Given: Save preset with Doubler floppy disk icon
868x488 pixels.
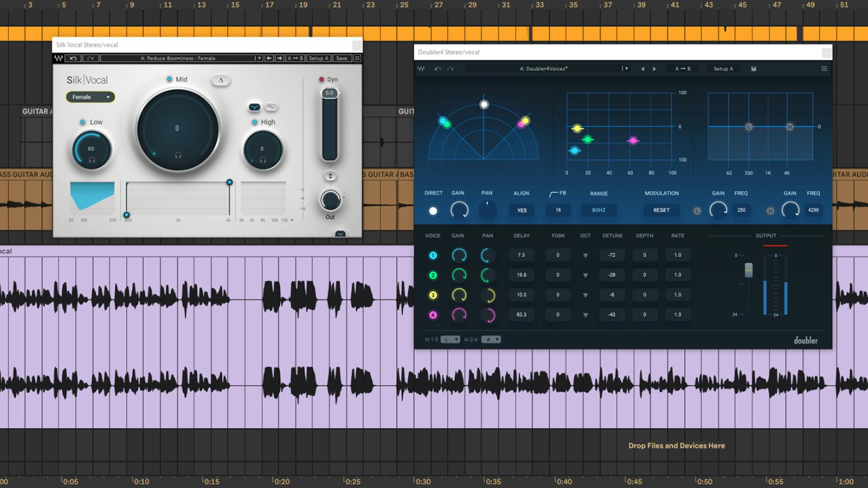Looking at the screenshot, I should pos(754,69).
